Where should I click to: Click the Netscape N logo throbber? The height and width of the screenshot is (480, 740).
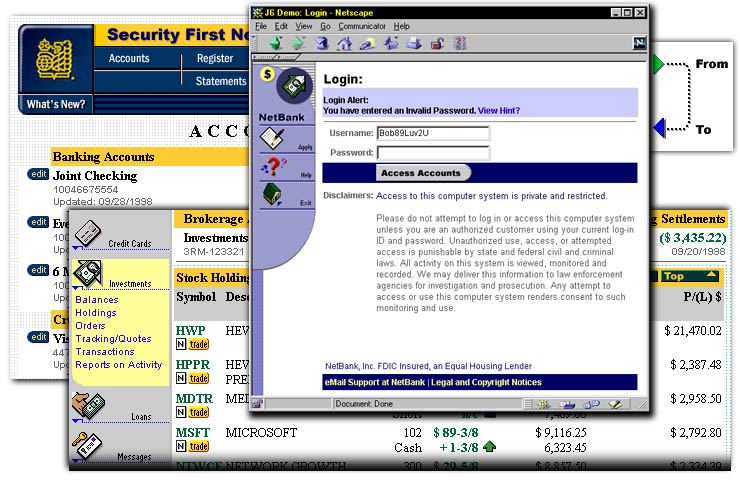click(x=639, y=43)
